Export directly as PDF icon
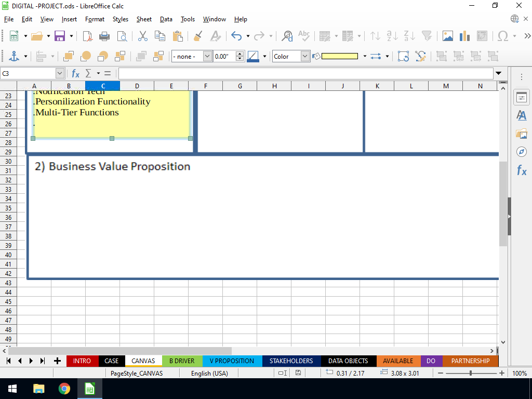The image size is (532, 399). point(87,36)
